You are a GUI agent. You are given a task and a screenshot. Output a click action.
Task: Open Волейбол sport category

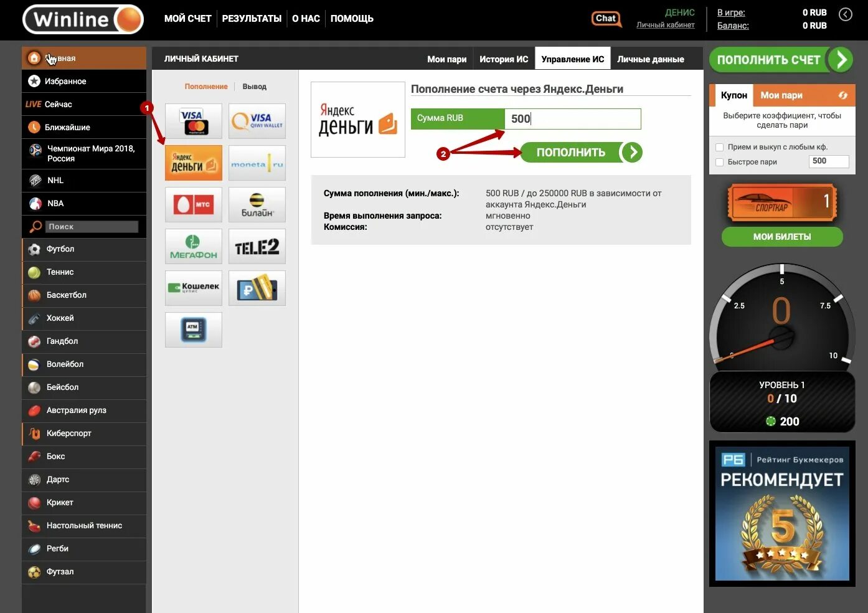tap(84, 364)
